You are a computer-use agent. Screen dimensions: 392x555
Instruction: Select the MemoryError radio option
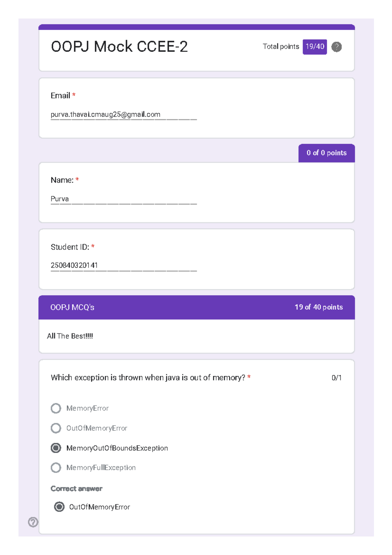point(56,408)
